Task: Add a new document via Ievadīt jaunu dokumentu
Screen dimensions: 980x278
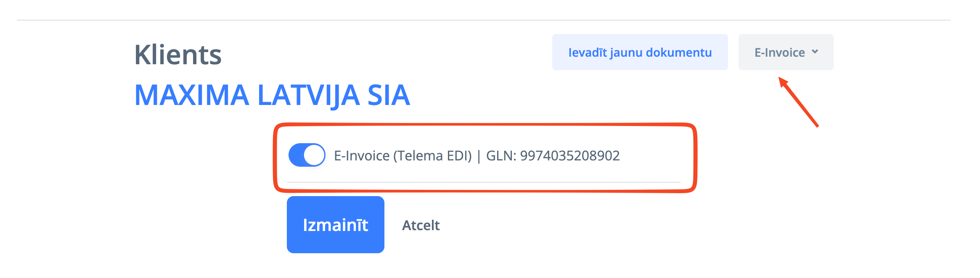Action: (640, 52)
